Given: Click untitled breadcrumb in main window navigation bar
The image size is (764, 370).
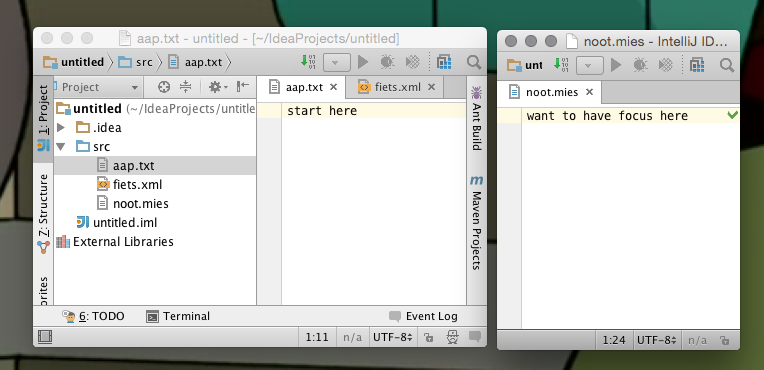Looking at the screenshot, I should coord(73,62).
